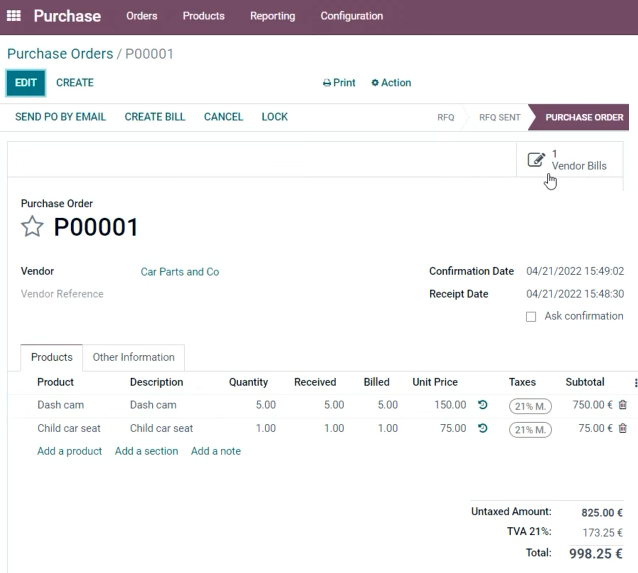
Task: Mark P00001 with the priority star
Action: pos(32,227)
